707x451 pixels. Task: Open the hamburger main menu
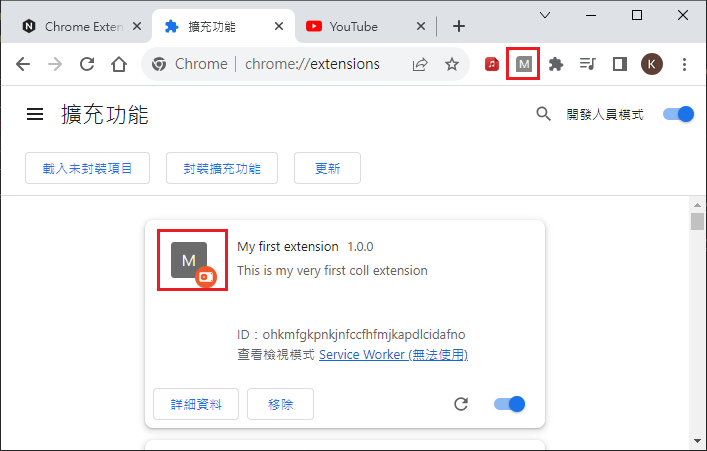[35, 114]
